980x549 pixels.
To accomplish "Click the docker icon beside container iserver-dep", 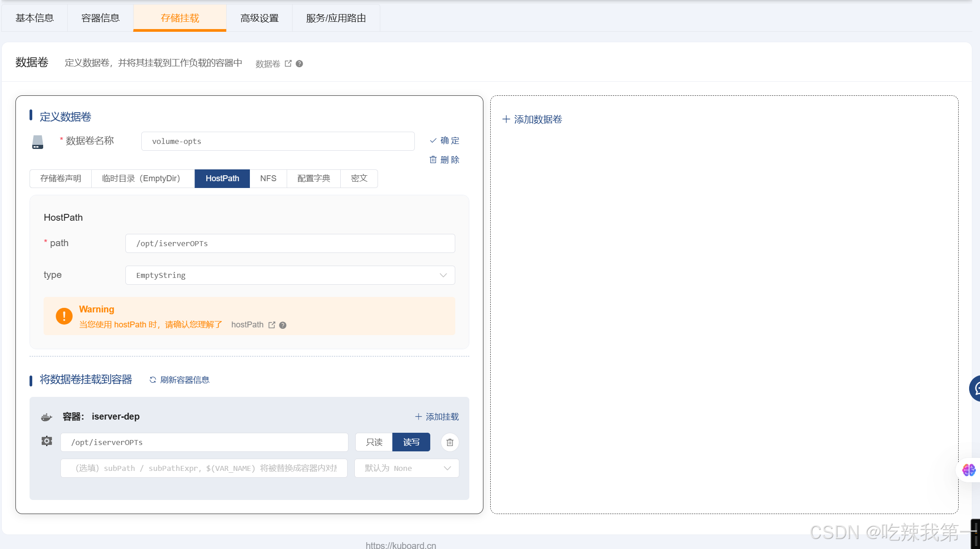I will (46, 417).
